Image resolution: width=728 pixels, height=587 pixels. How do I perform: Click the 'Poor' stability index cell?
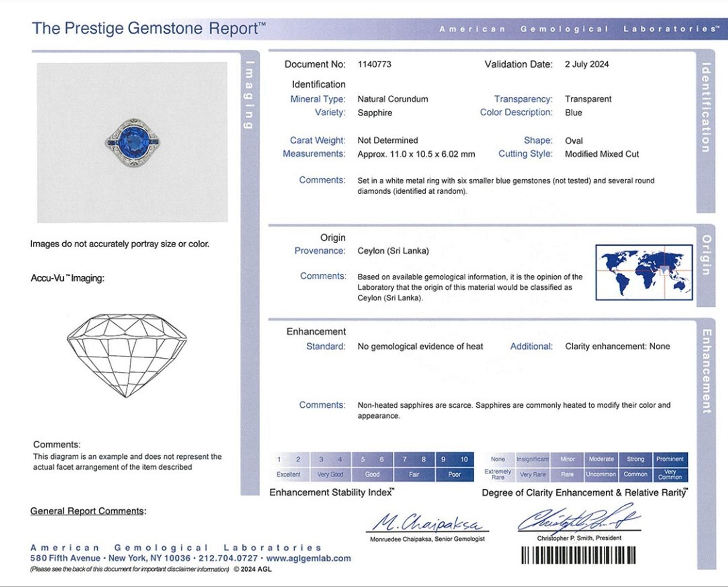455,474
